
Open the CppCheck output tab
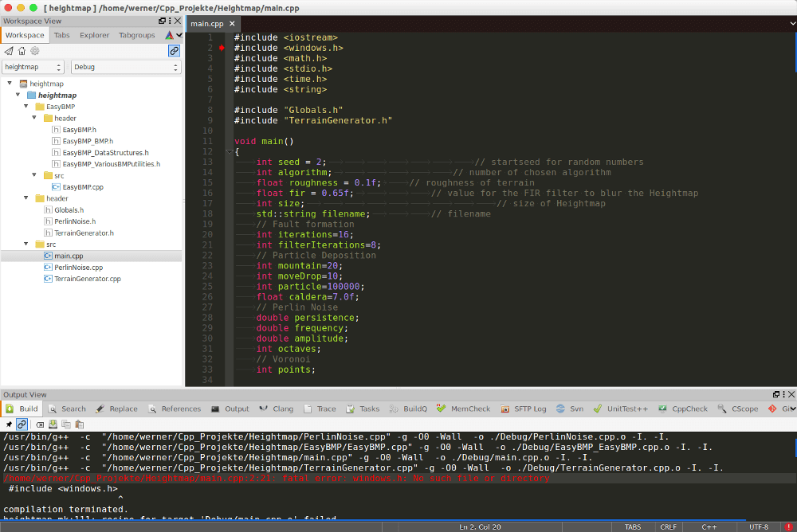click(683, 409)
